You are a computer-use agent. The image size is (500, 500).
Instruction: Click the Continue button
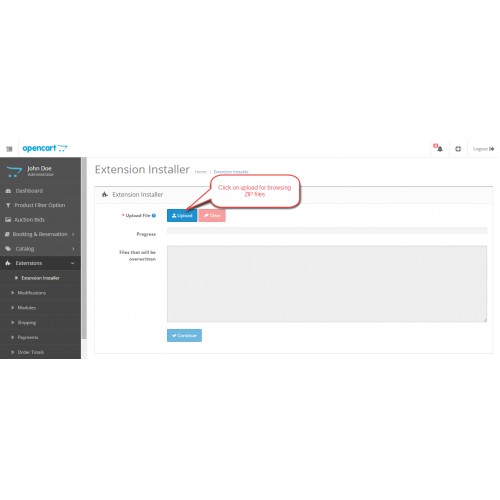click(x=184, y=335)
